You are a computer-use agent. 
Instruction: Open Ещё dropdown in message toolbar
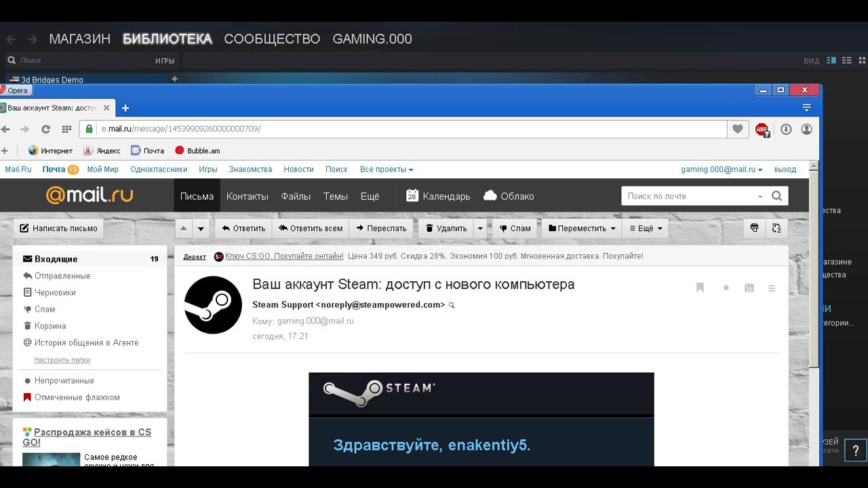click(646, 228)
